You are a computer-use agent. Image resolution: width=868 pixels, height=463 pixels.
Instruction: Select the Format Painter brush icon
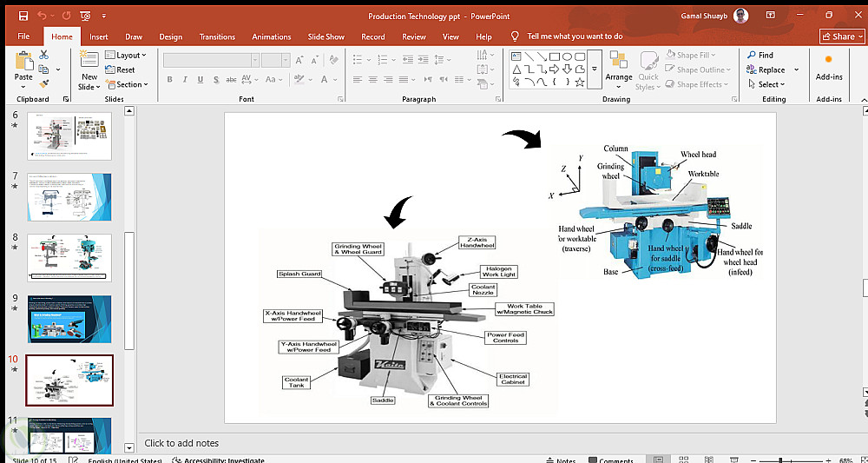click(43, 84)
